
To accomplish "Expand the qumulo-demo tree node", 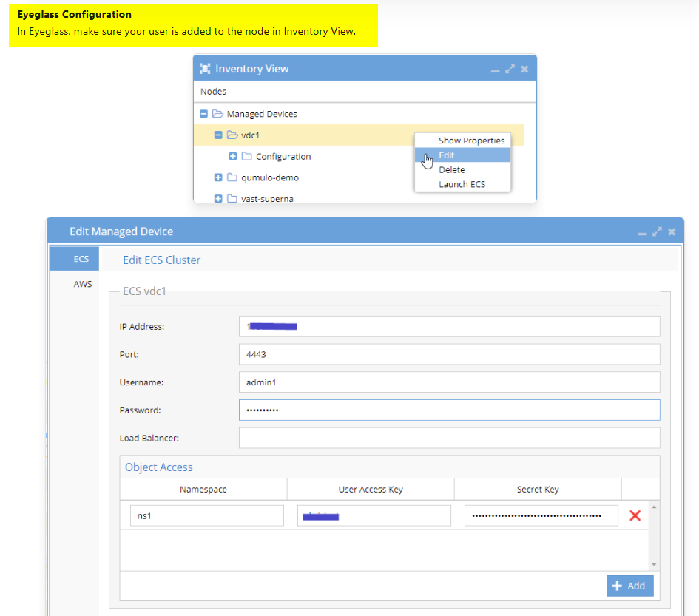I will click(218, 177).
